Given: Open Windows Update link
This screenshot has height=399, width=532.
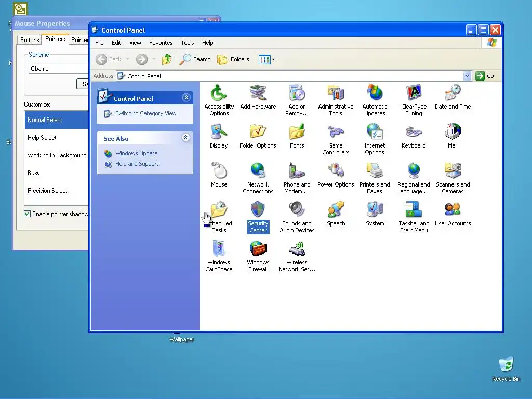Looking at the screenshot, I should coord(137,153).
